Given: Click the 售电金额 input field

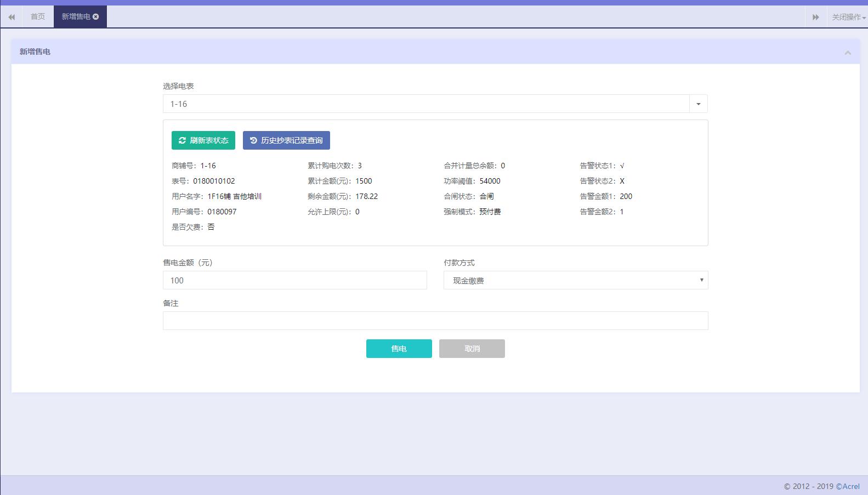Looking at the screenshot, I should point(295,280).
